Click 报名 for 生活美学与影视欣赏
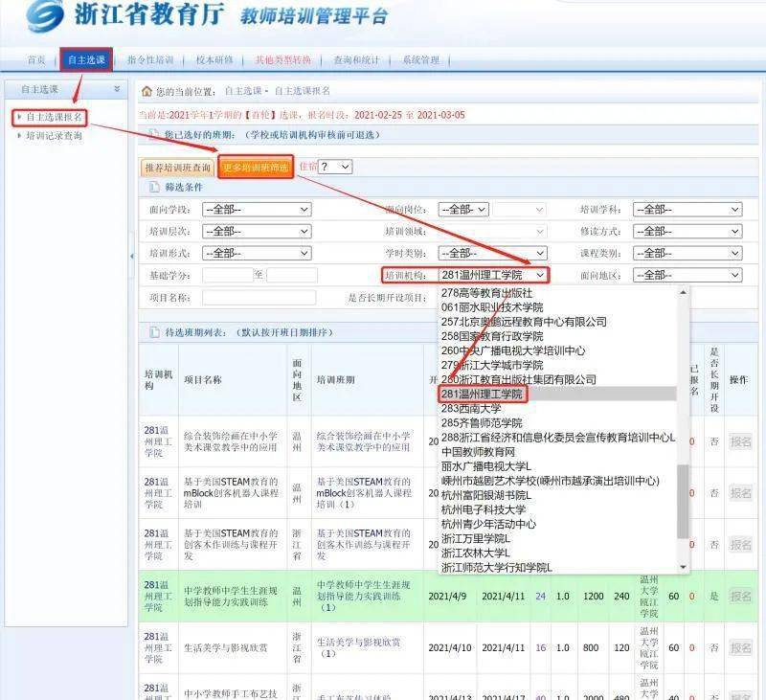 [x=740, y=647]
